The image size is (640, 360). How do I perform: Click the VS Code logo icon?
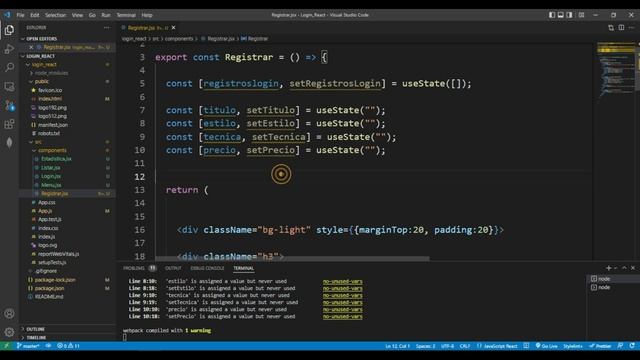(x=7, y=15)
